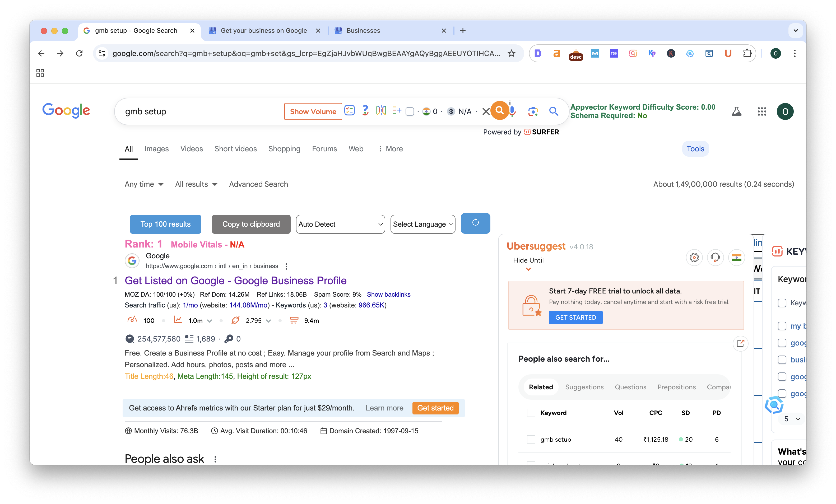Click the orange magnifier search icon
Image resolution: width=836 pixels, height=504 pixels.
(x=499, y=110)
